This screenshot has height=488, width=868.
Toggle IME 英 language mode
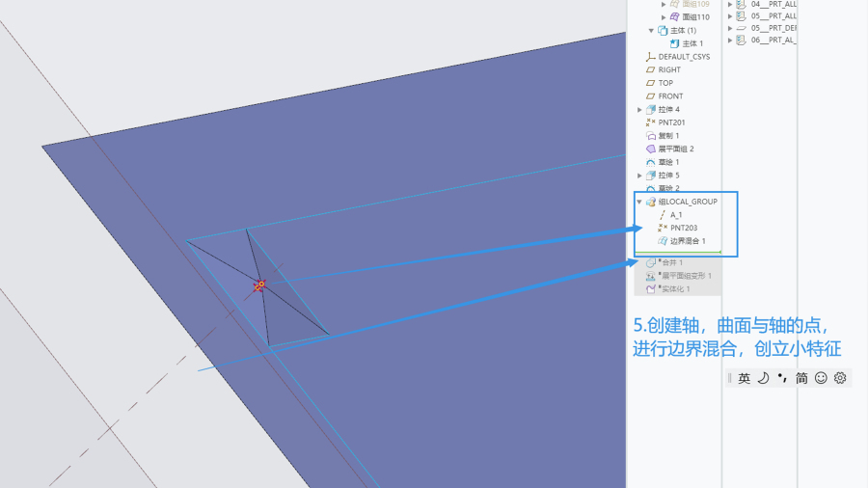pos(744,378)
